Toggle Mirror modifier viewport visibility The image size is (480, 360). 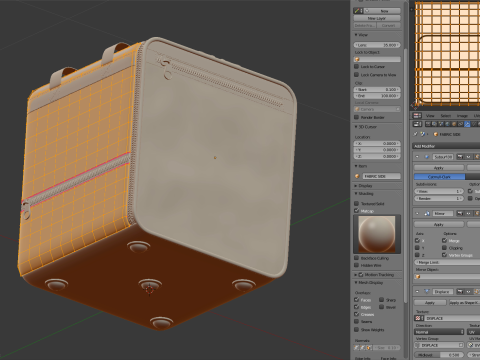pos(468,213)
